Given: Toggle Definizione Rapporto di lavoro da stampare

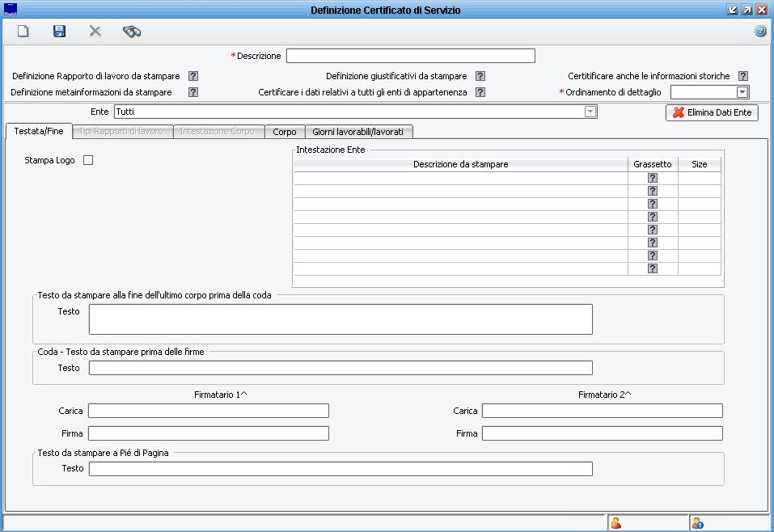Looking at the screenshot, I should pos(193,76).
